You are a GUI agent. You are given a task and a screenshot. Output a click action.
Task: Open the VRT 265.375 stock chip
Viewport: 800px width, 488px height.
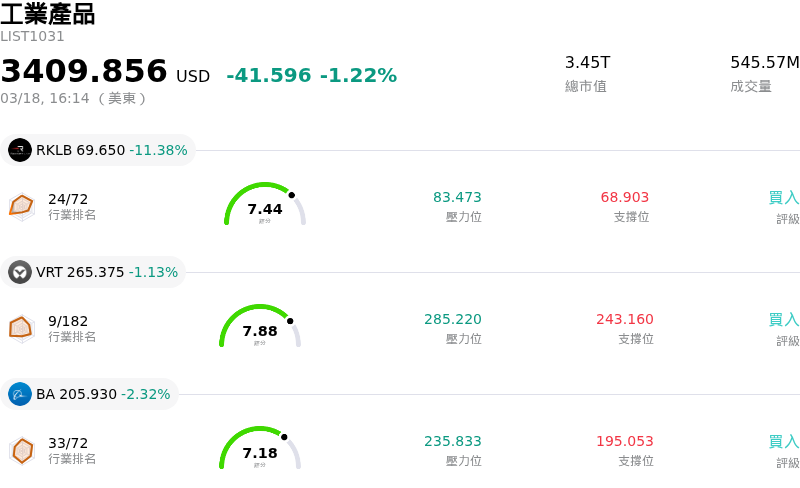(x=94, y=272)
